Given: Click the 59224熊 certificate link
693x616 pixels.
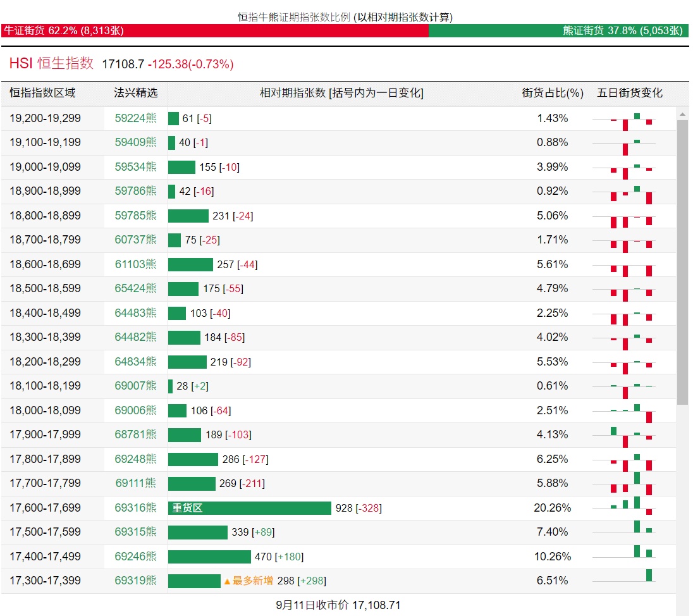Looking at the screenshot, I should (x=135, y=118).
